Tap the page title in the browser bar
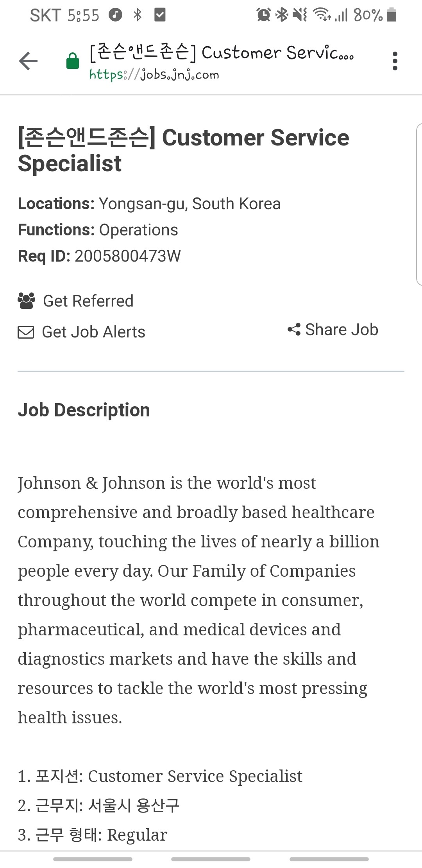Viewport: 422px width, 868px height. [x=221, y=52]
